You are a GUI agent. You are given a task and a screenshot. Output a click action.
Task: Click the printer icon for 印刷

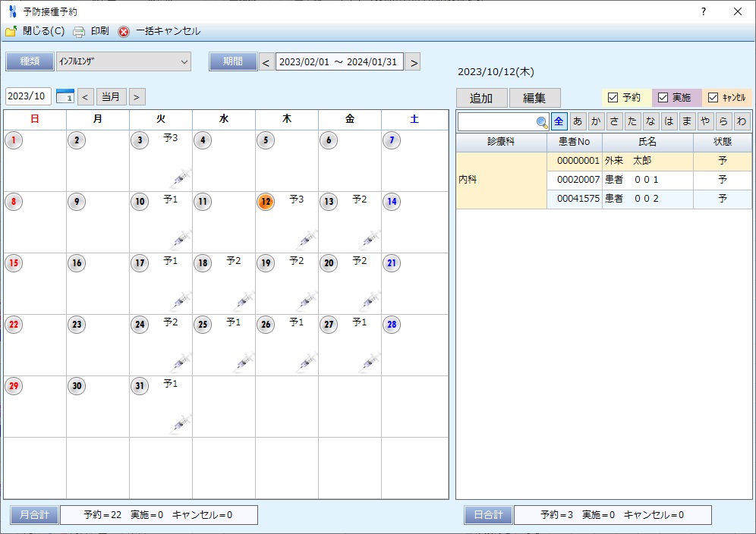click(x=78, y=32)
